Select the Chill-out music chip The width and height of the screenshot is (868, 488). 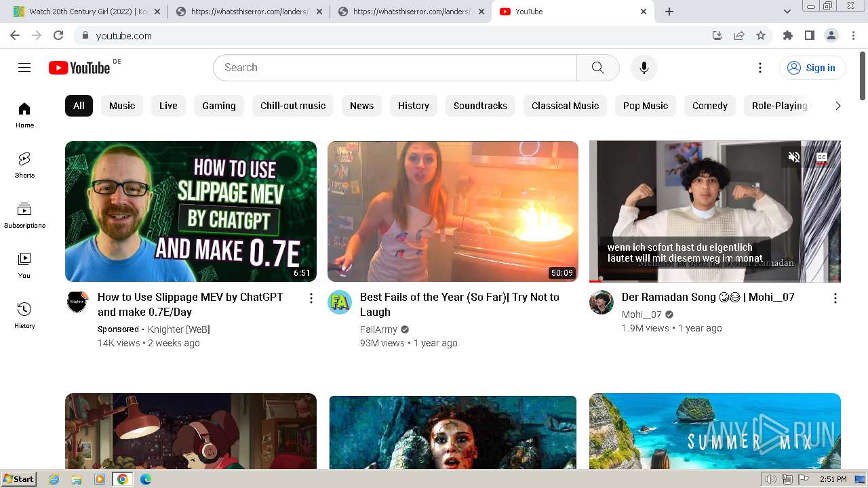click(x=293, y=106)
